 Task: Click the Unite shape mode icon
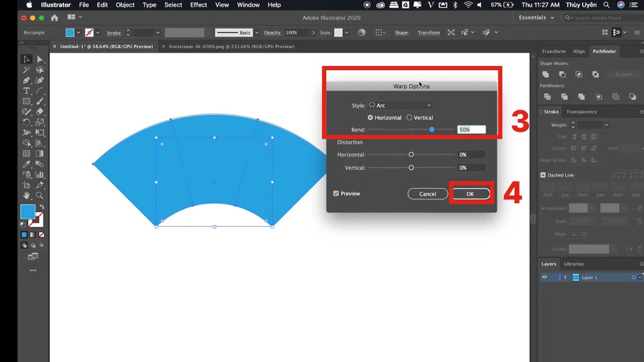pyautogui.click(x=546, y=74)
